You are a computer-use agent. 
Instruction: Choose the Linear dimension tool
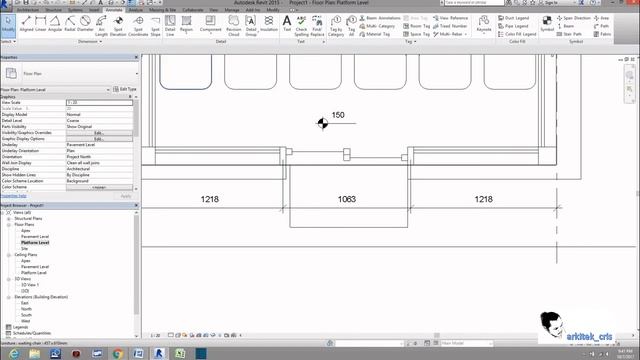click(x=41, y=24)
